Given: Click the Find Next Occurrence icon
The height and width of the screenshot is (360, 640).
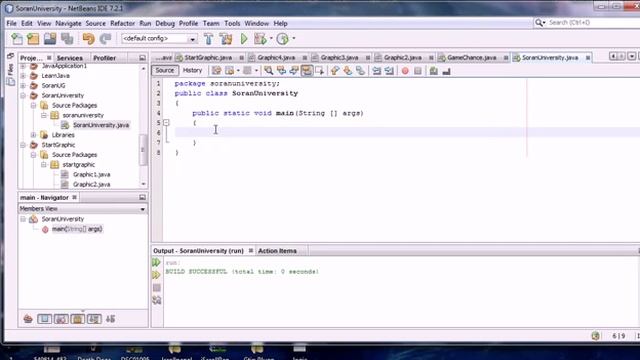Looking at the screenshot, I should pos(294,71).
